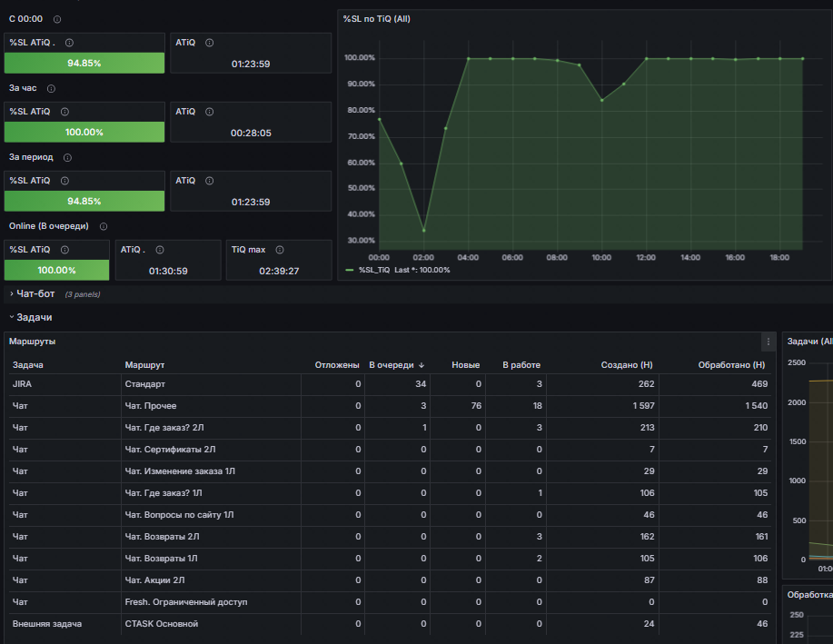This screenshot has height=644, width=833.
Task: Open three-dot menu of Маршруты panel
Action: [769, 342]
